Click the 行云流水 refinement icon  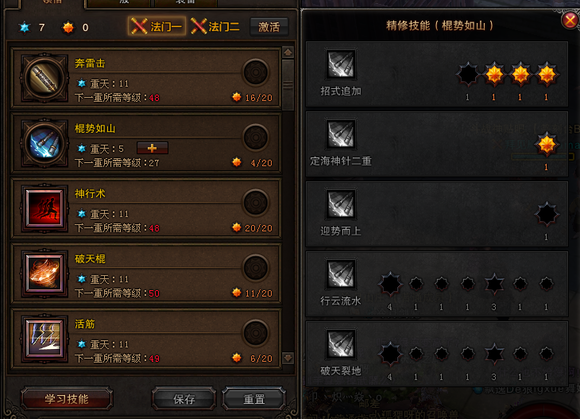pos(341,274)
